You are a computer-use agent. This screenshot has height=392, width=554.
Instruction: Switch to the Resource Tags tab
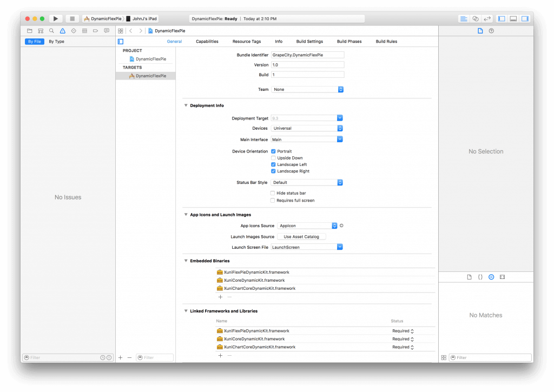pos(247,42)
